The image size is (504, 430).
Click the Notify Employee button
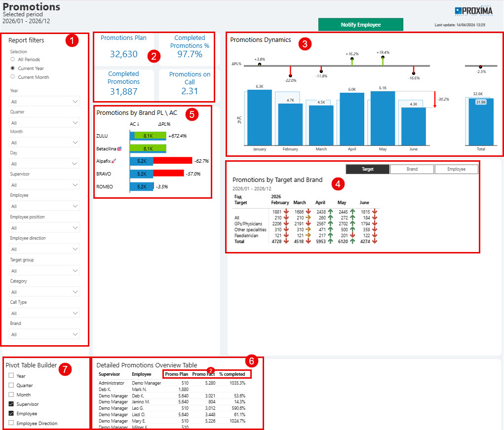361,25
